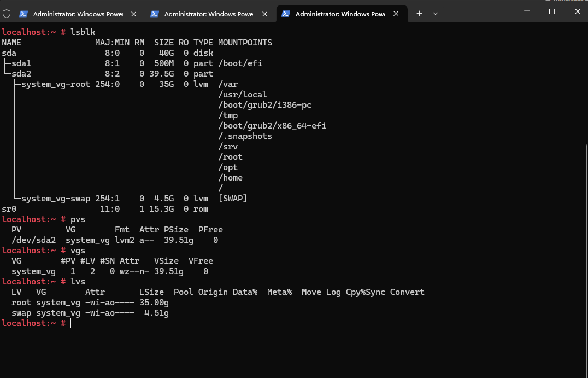Viewport: 588px width, 378px height.
Task: Minimize the terminal window
Action: click(x=526, y=11)
